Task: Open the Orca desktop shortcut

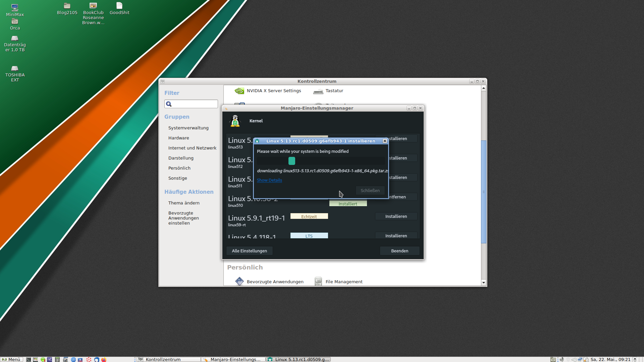Action: tap(15, 24)
